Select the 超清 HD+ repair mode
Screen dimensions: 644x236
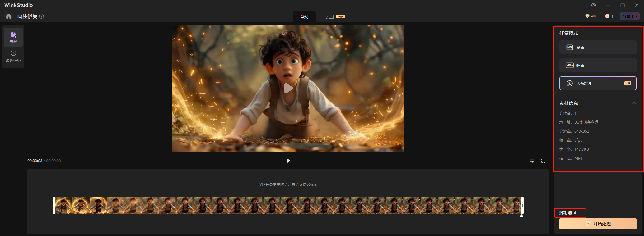598,65
